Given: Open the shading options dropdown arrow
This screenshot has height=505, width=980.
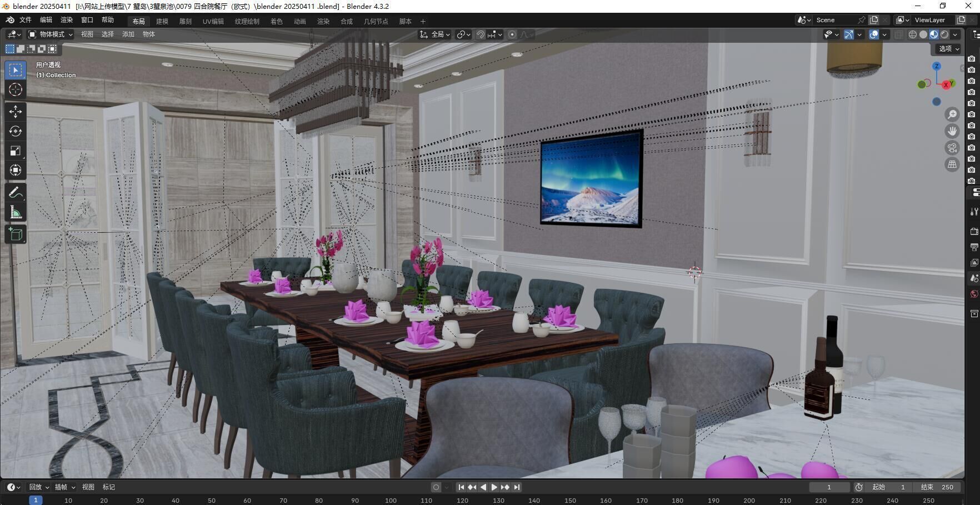Looking at the screenshot, I should point(955,34).
